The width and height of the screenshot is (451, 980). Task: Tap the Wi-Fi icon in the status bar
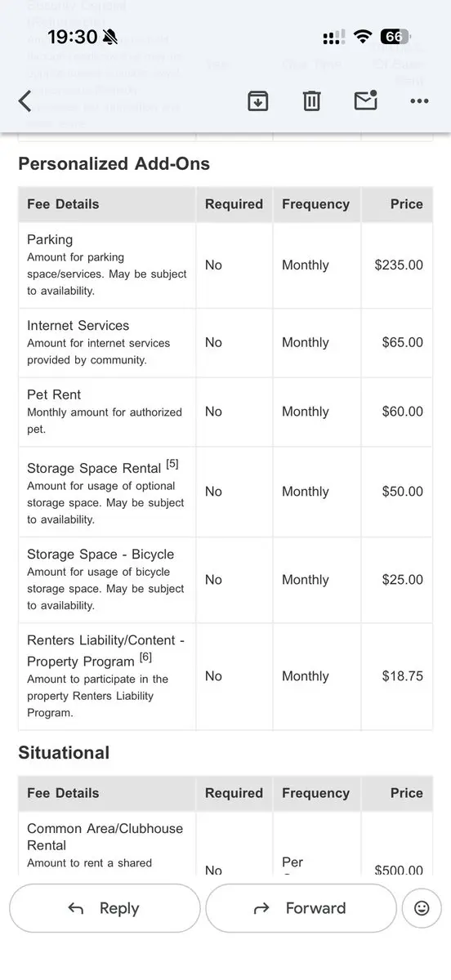point(363,37)
